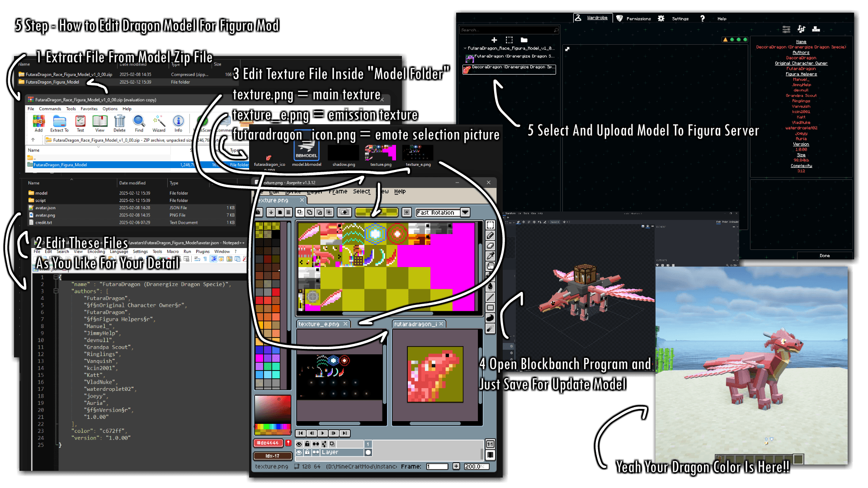Select the eraser tool in Aseprite
Image resolution: width=868 pixels, height=488 pixels.
(x=490, y=246)
